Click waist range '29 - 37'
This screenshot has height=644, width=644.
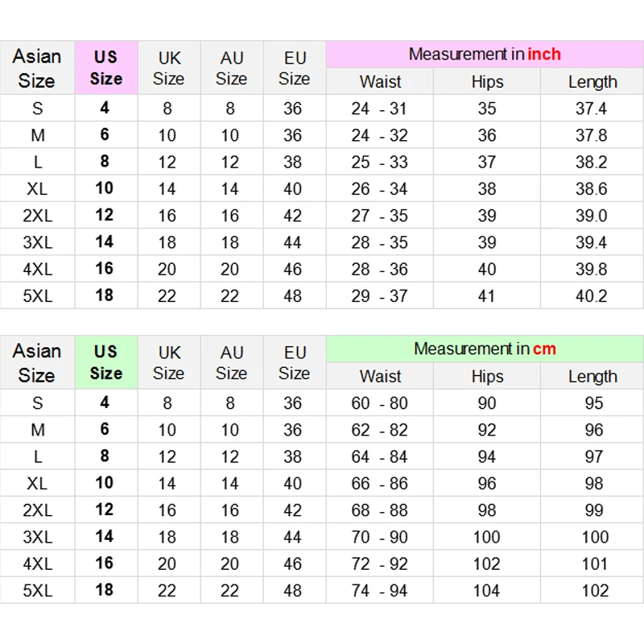click(x=380, y=296)
